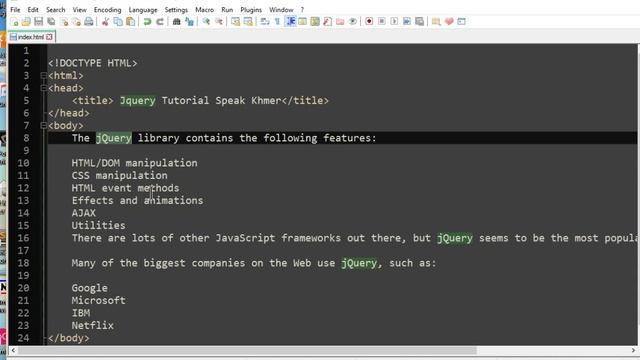The image size is (640, 360).
Task: Click the Copy toolbar icon
Action: tap(118, 22)
